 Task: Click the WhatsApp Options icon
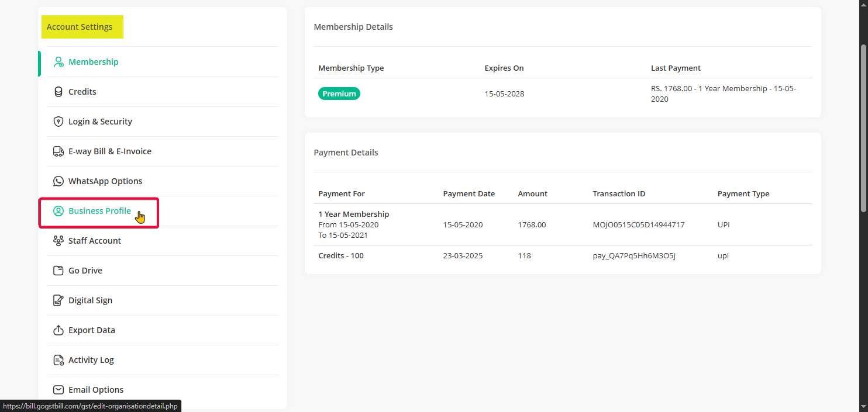coord(58,181)
